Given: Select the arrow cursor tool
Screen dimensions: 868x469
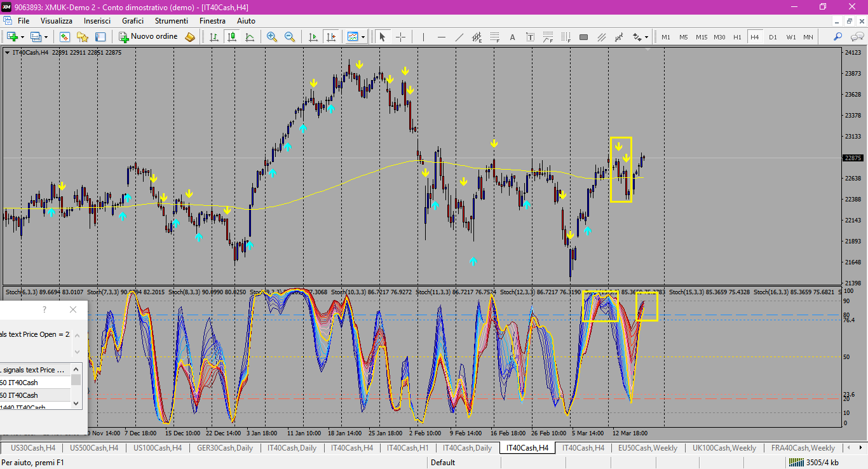Looking at the screenshot, I should [x=383, y=37].
